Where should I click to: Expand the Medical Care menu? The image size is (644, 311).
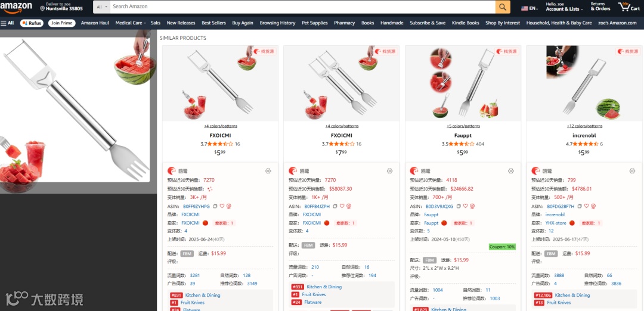(130, 23)
